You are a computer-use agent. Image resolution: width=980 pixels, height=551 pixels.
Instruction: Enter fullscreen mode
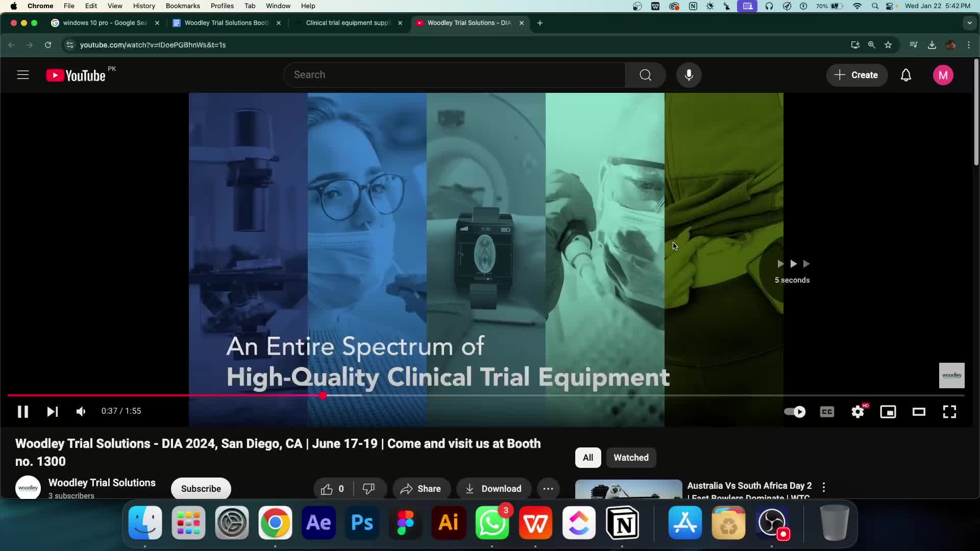click(949, 412)
